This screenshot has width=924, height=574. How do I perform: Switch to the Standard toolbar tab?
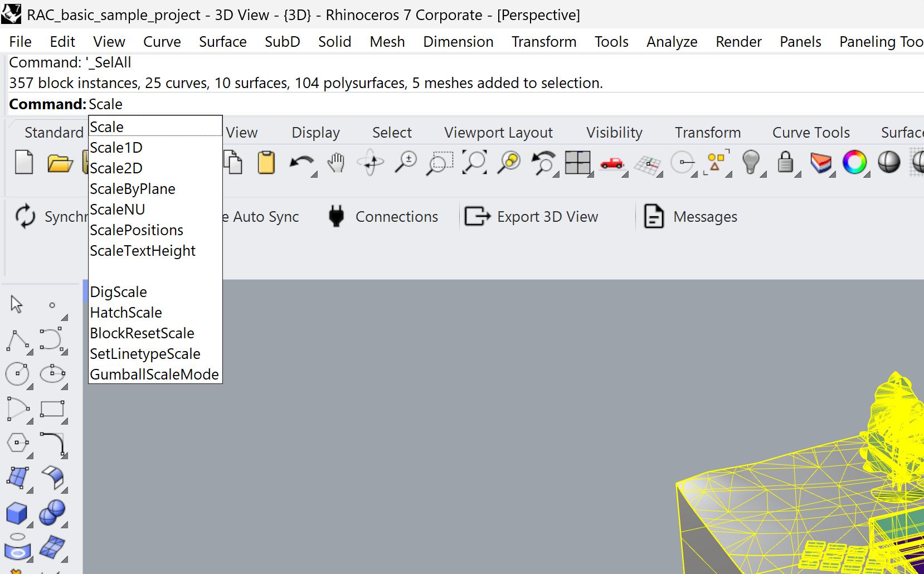click(54, 133)
